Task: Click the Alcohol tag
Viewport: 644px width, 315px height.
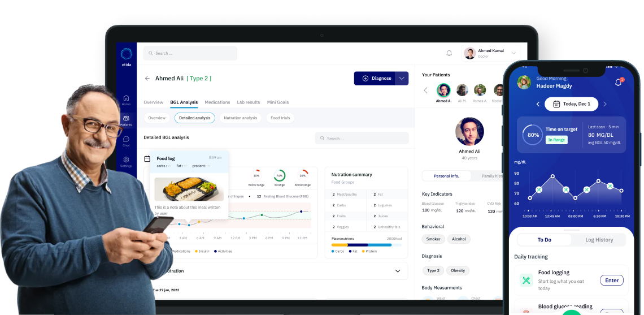Action: 459,239
